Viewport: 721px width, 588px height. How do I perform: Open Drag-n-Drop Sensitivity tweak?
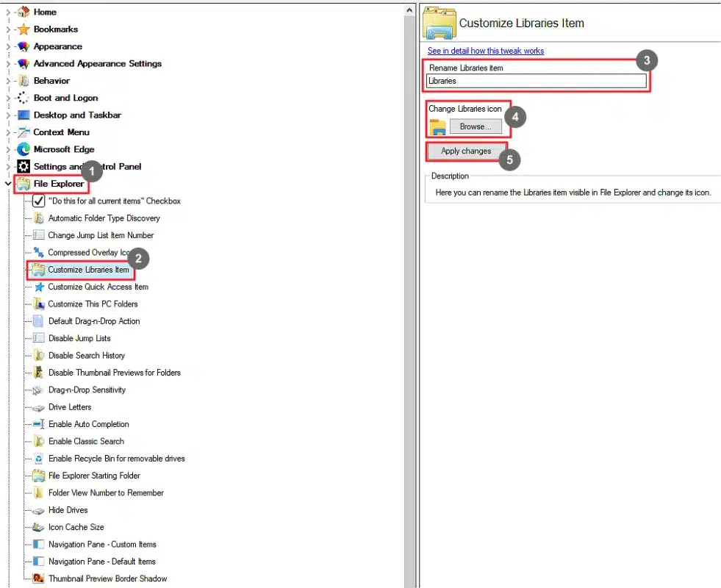pos(87,390)
